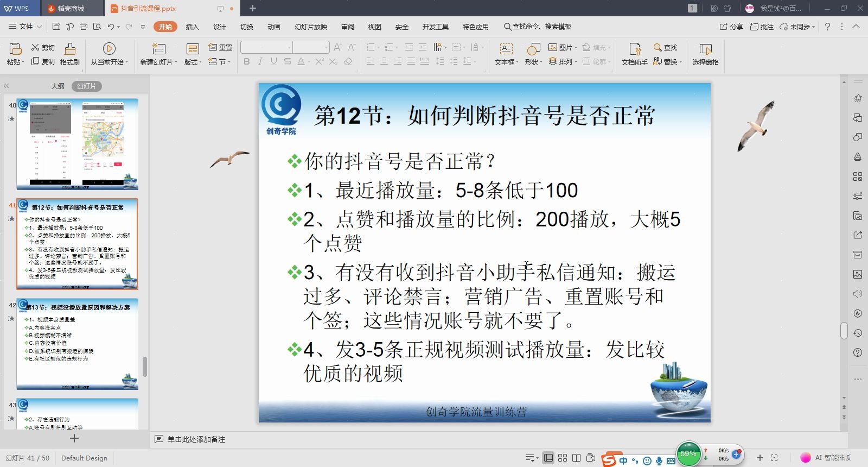Open the Shapes (形状) gallery
Screen dimensions: 868x467
click(533, 54)
